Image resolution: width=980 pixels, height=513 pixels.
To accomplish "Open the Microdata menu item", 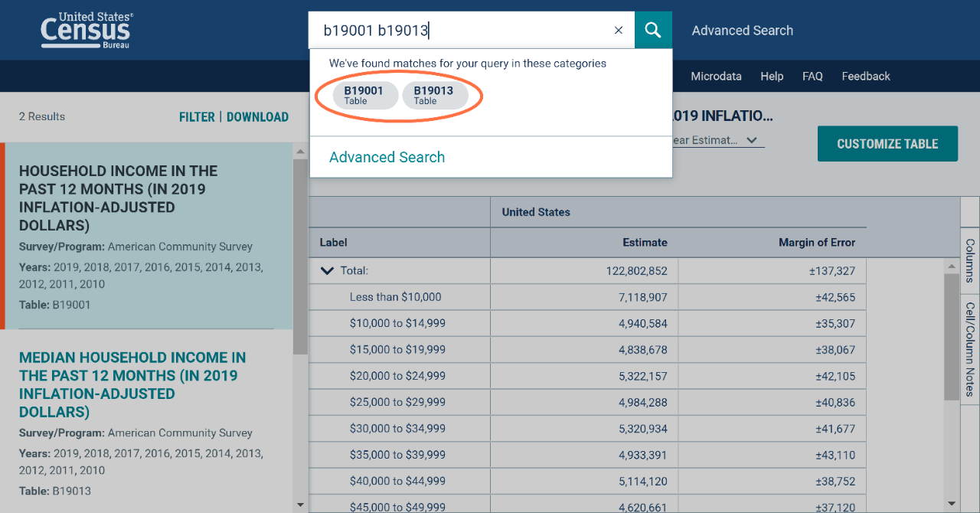I will point(716,77).
